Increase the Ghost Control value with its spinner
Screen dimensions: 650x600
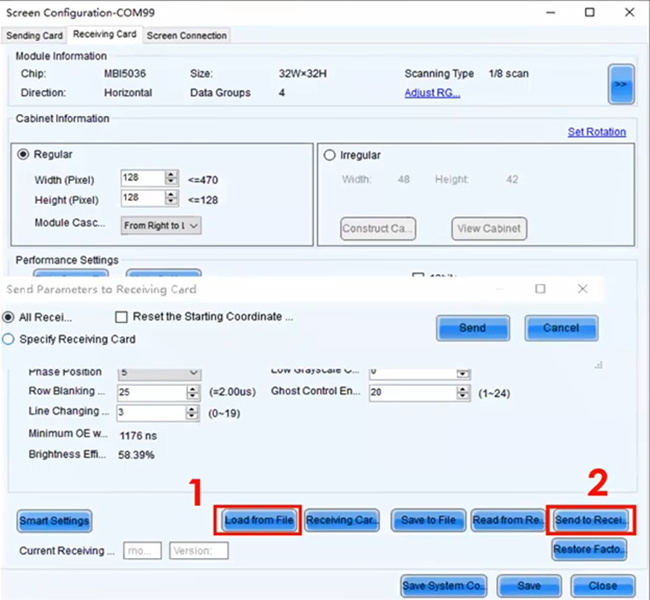(463, 388)
